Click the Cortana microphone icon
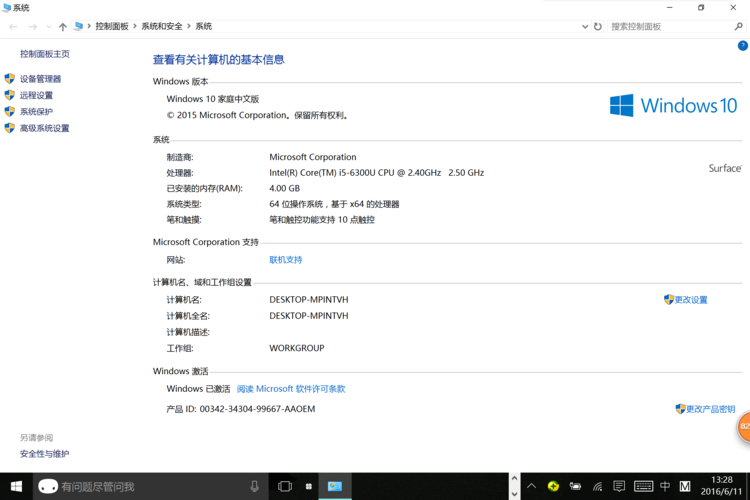Screen dimensions: 750x500 tap(254, 487)
